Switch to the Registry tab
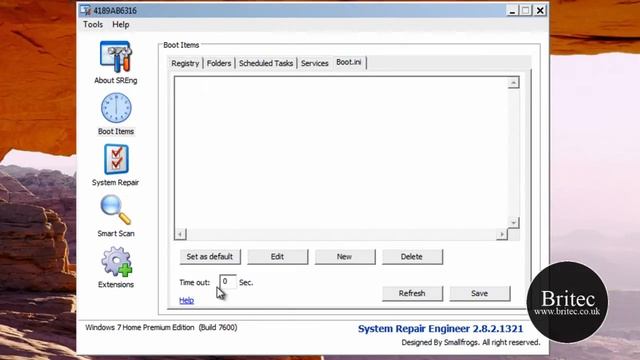640x360 pixels. (x=185, y=63)
